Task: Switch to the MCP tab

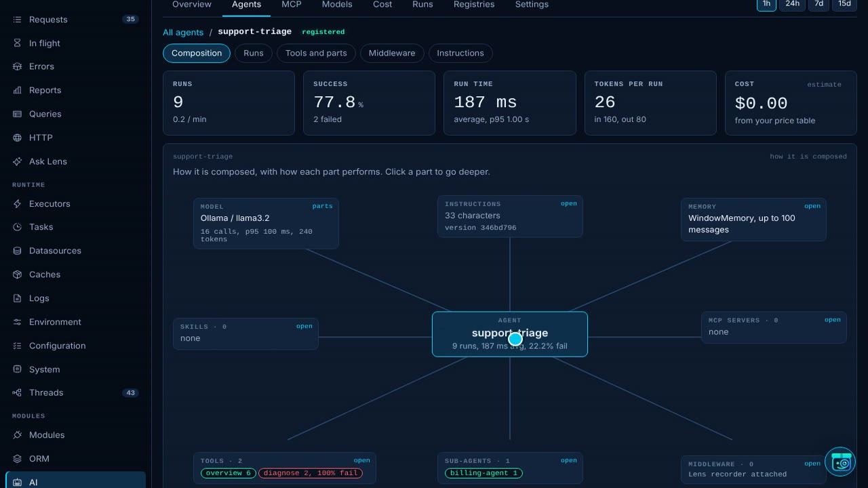Action: (x=292, y=5)
